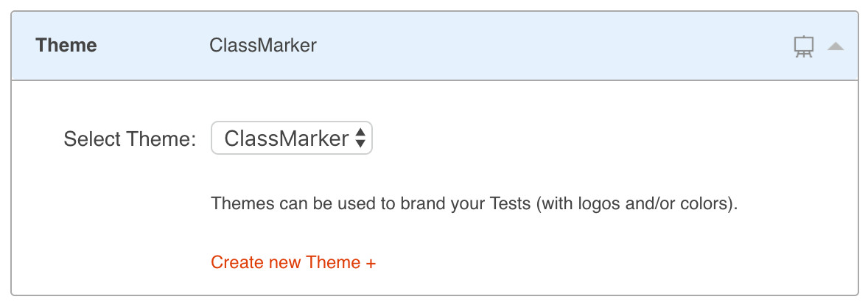Image resolution: width=868 pixels, height=305 pixels.
Task: Collapse the Theme section using the triangle arrow
Action: click(x=835, y=46)
